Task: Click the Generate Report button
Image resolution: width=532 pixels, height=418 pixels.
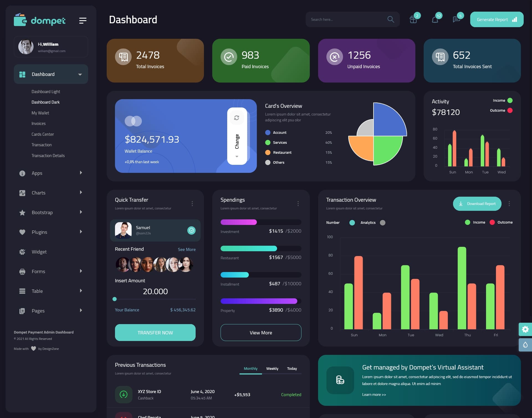Action: [x=497, y=19]
